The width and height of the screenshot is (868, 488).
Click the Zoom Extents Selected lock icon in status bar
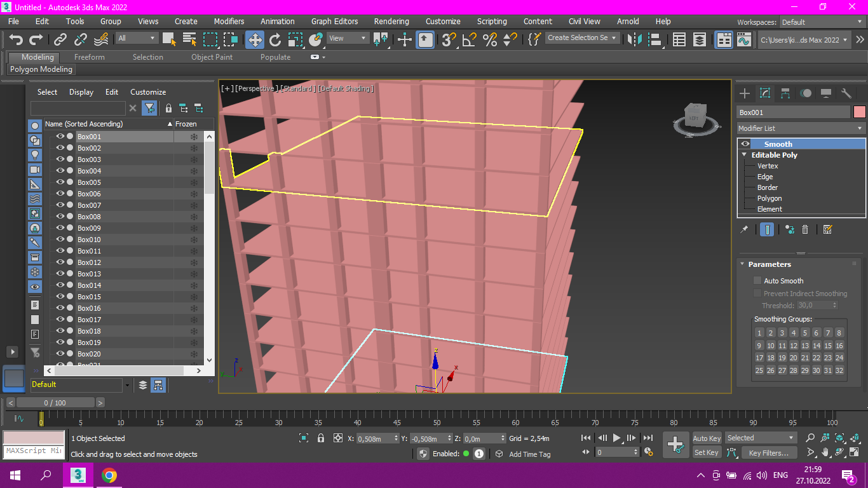[321, 438]
